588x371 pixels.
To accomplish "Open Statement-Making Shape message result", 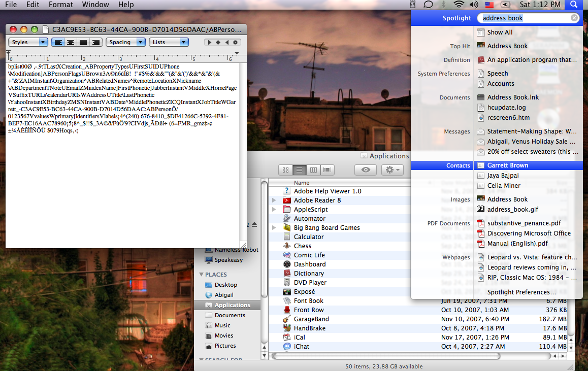I will tap(527, 131).
